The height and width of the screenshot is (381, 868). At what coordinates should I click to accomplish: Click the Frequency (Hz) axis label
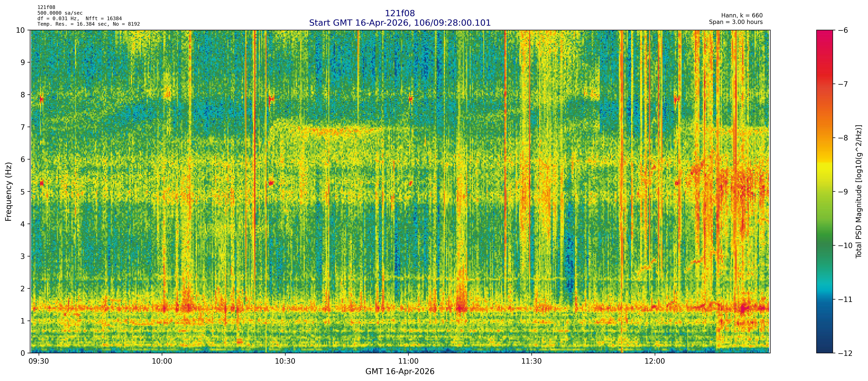[8, 192]
